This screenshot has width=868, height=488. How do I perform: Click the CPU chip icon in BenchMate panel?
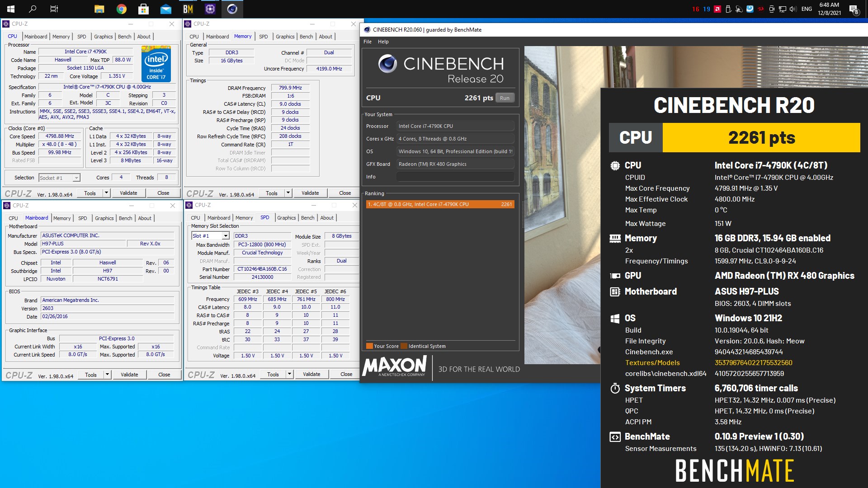[x=615, y=165]
